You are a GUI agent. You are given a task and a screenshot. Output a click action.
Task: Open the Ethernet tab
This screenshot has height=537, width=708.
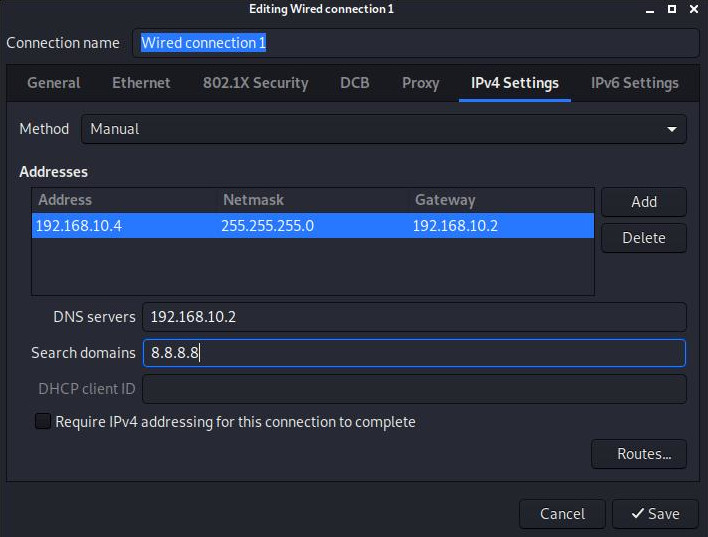coord(141,83)
